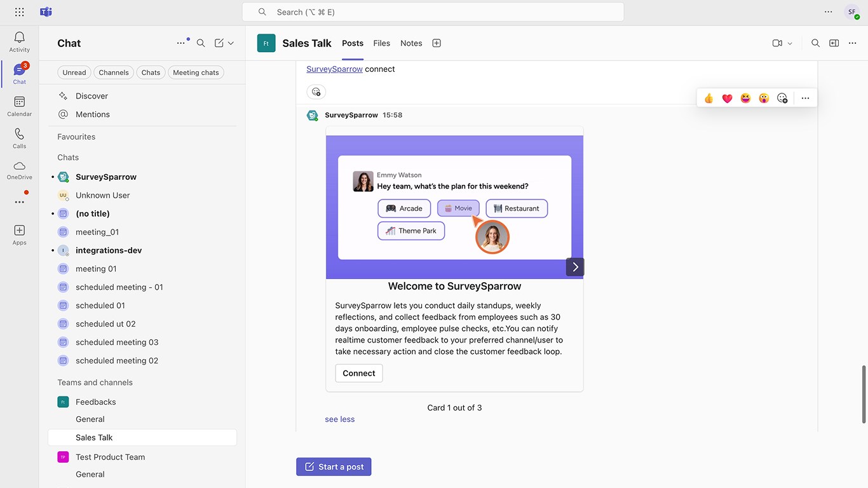Viewport: 868px width, 488px height.
Task: Filter by Meeting chats
Action: tap(196, 72)
